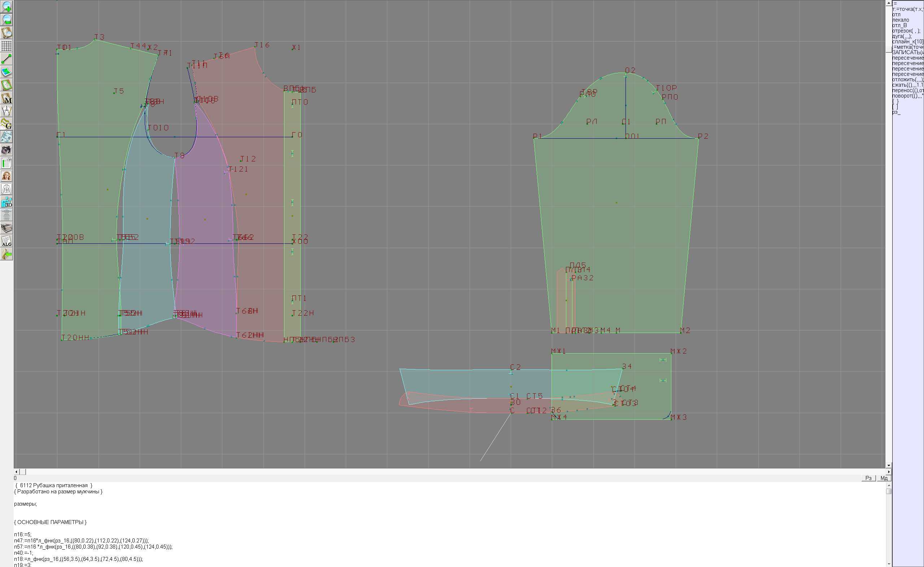Click the ALG algorithm document icon
924x567 pixels.
tap(7, 241)
